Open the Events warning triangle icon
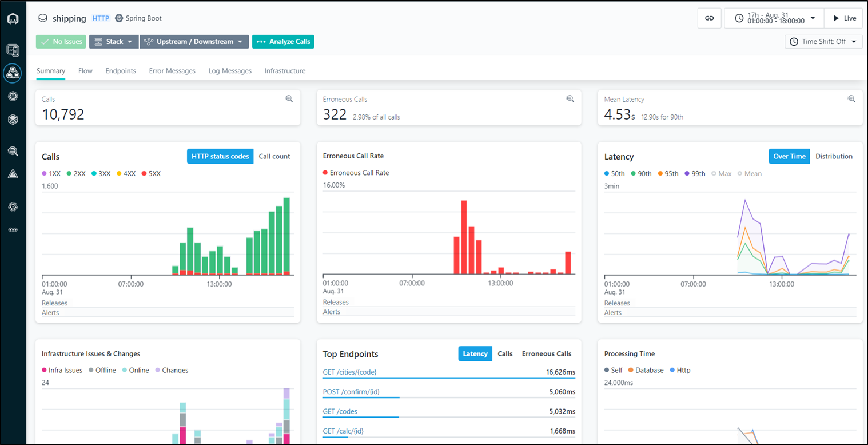The image size is (868, 445). tap(13, 174)
